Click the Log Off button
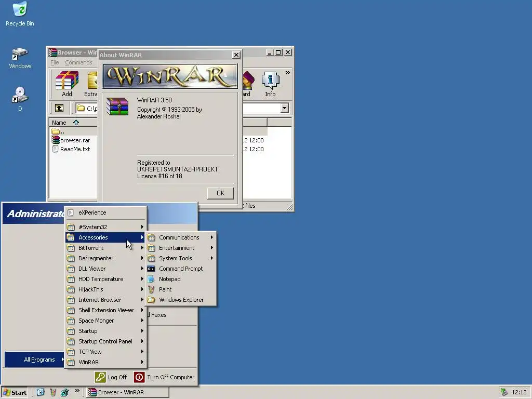This screenshot has height=399, width=532. [111, 377]
